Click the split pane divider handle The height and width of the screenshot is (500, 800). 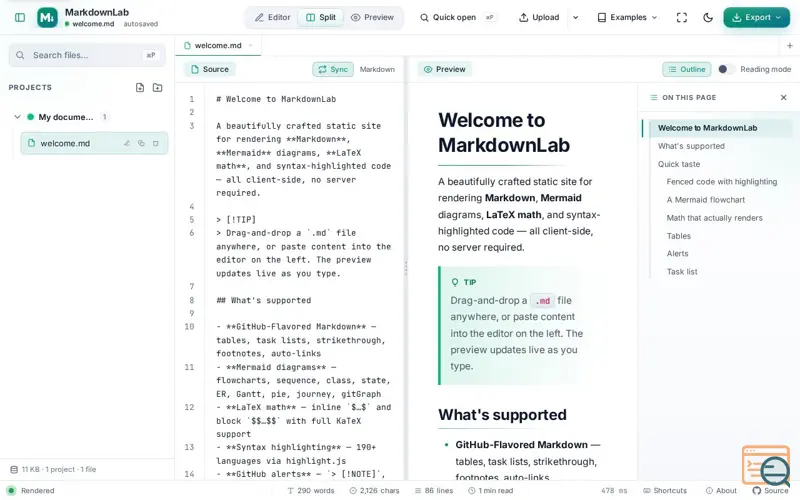coord(406,268)
